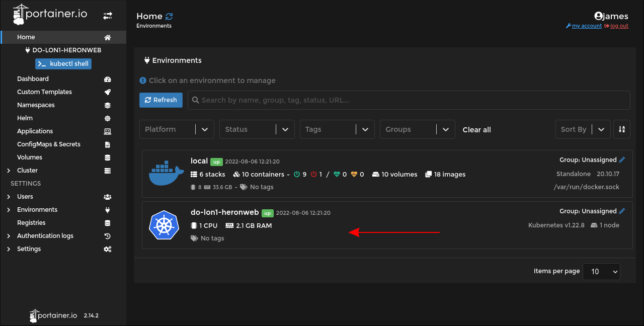Click the Dashboard gauge icon
The width and height of the screenshot is (644, 326).
coord(107,79)
